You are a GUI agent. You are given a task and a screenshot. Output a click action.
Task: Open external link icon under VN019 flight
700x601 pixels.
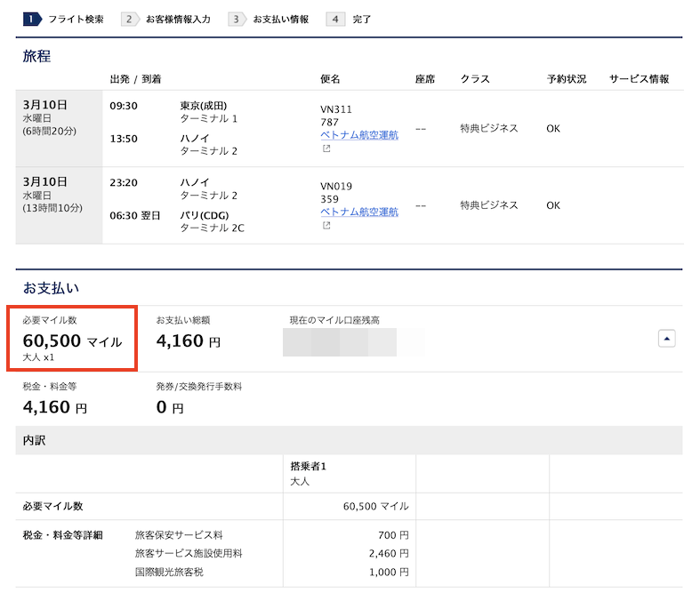pyautogui.click(x=326, y=225)
